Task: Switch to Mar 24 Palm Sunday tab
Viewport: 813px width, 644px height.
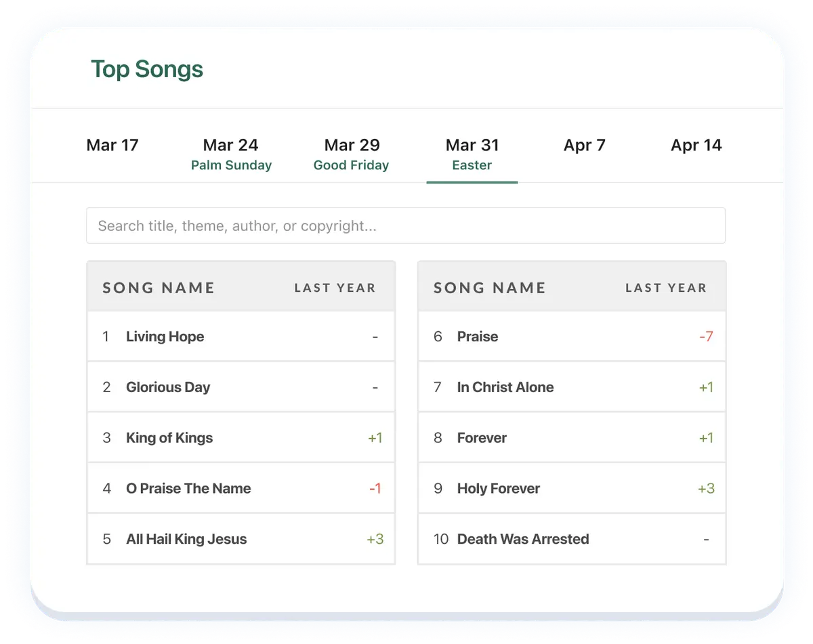Action: tap(231, 154)
